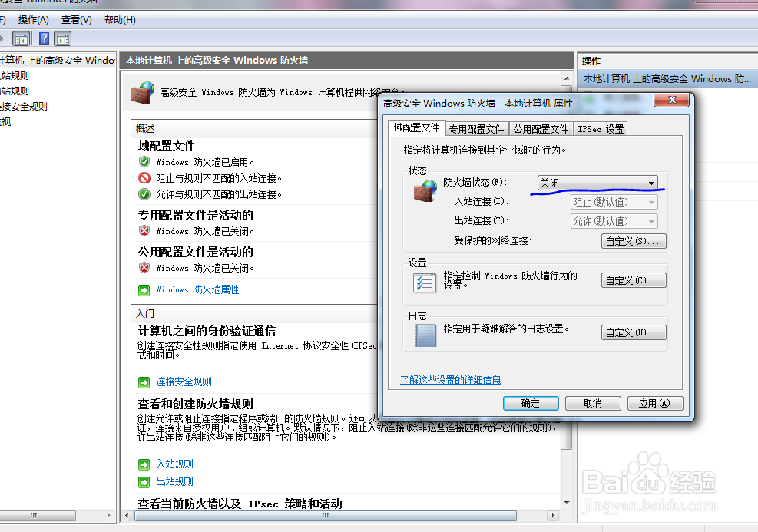This screenshot has width=758, height=532.
Task: Click green arrow icon beside 连接安全规则
Action: click(x=144, y=382)
